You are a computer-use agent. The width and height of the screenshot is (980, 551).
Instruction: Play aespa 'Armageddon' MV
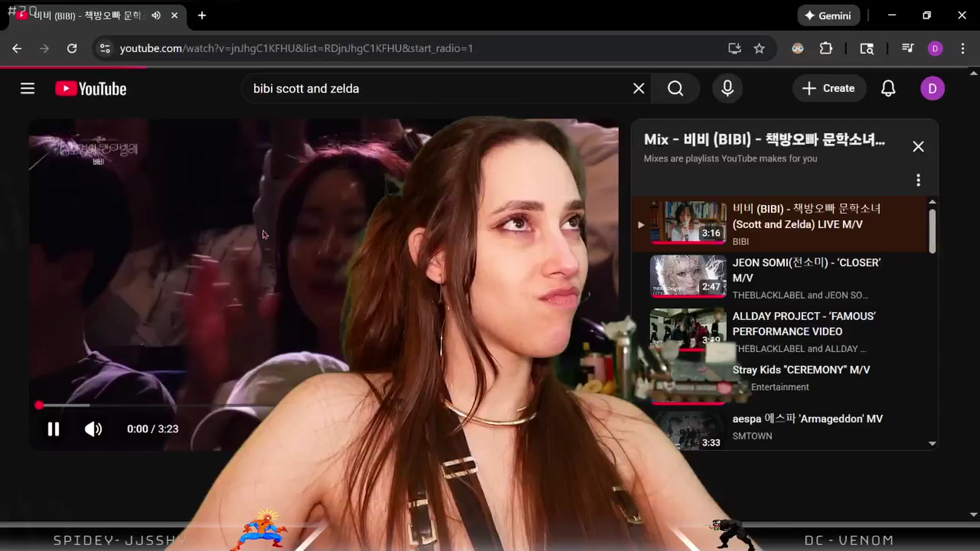coord(807,419)
